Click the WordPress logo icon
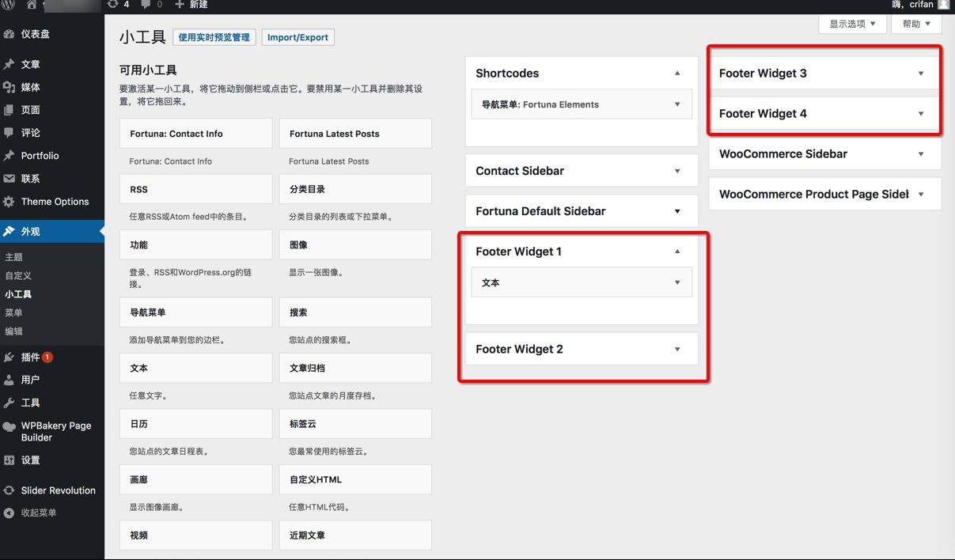 click(9, 4)
